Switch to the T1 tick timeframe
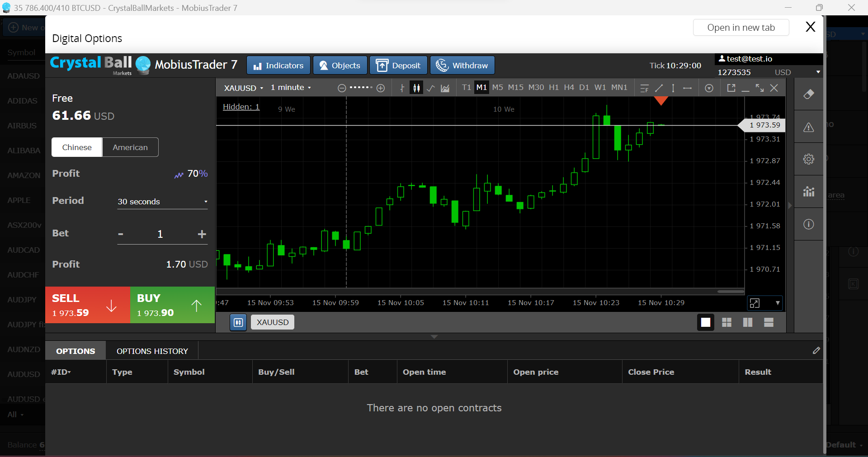The height and width of the screenshot is (457, 868). (x=467, y=88)
